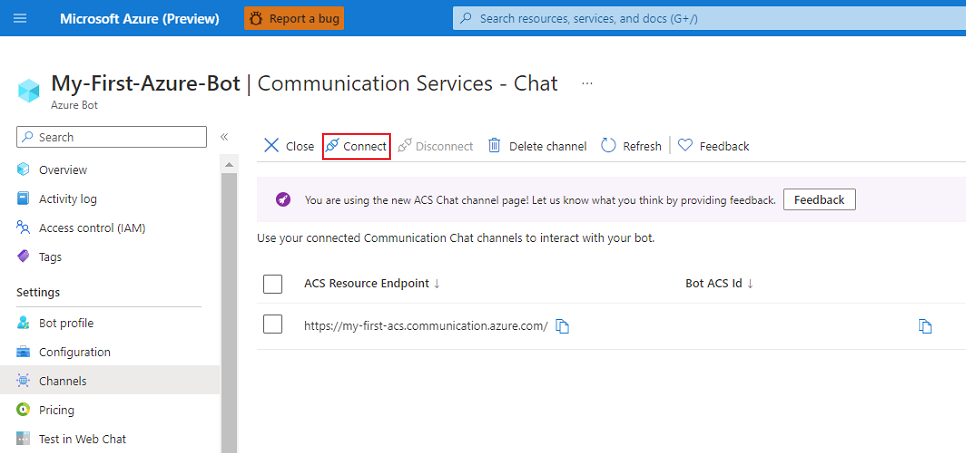The width and height of the screenshot is (966, 453).
Task: Click Connect in the toolbar
Action: pos(356,146)
